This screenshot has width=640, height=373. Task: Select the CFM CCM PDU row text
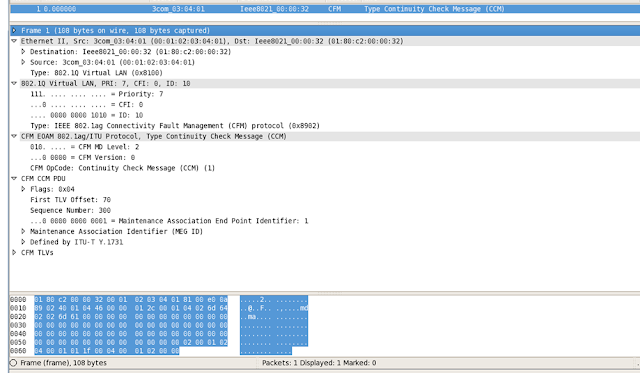point(43,178)
